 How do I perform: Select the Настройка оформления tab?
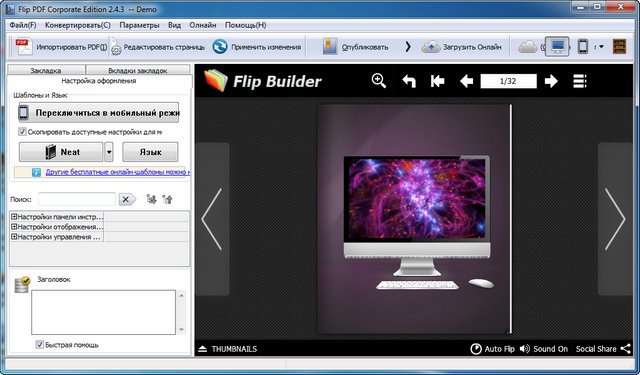click(99, 81)
